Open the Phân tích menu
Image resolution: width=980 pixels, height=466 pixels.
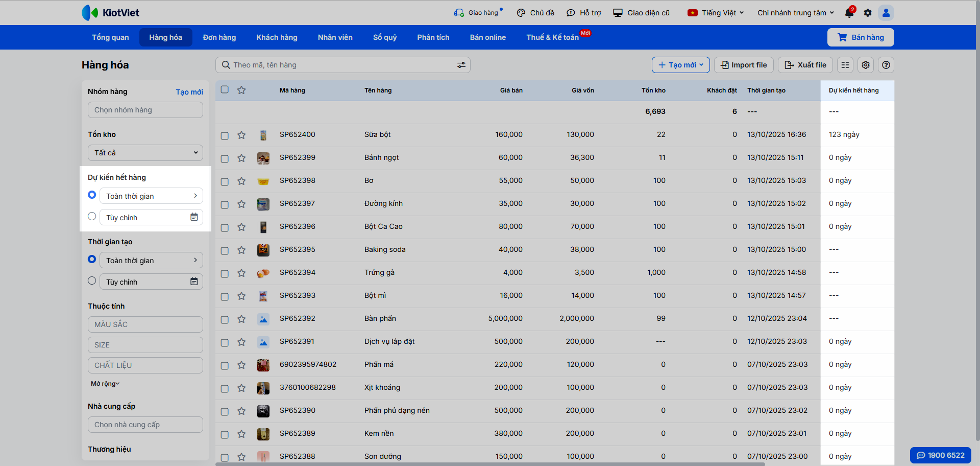433,37
